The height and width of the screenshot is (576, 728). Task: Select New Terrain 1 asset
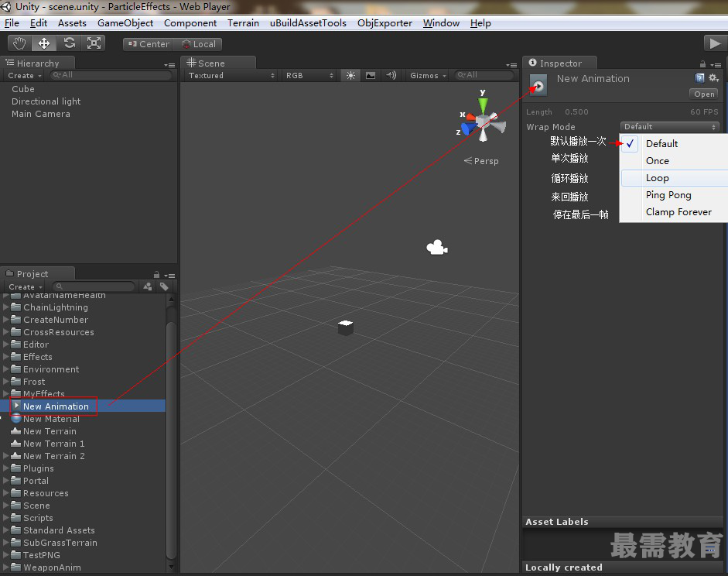(x=54, y=444)
